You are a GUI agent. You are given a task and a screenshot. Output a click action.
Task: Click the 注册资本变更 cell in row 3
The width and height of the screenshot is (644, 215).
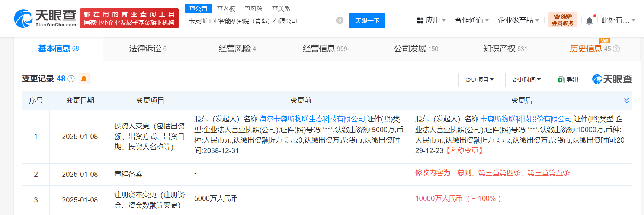[x=150, y=200]
